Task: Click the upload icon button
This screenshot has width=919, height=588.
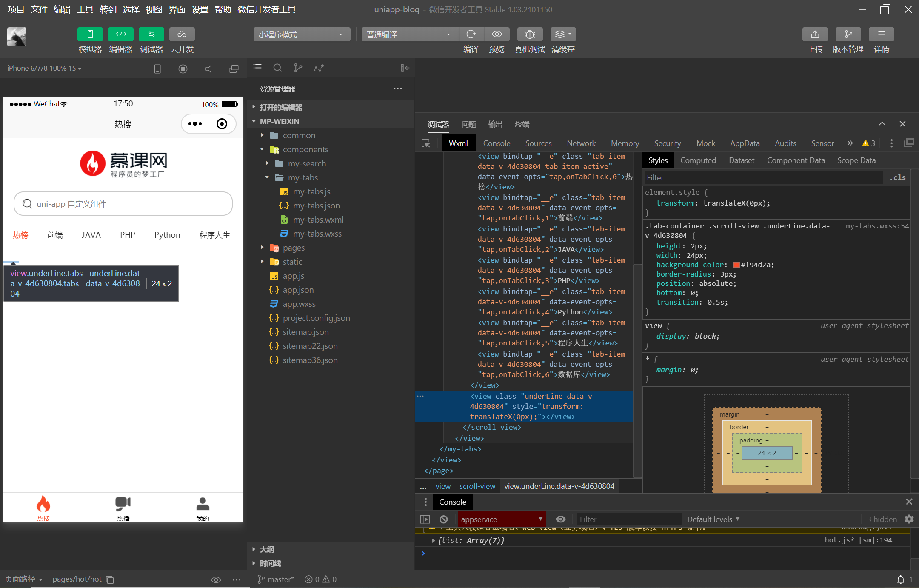Action: pos(815,34)
